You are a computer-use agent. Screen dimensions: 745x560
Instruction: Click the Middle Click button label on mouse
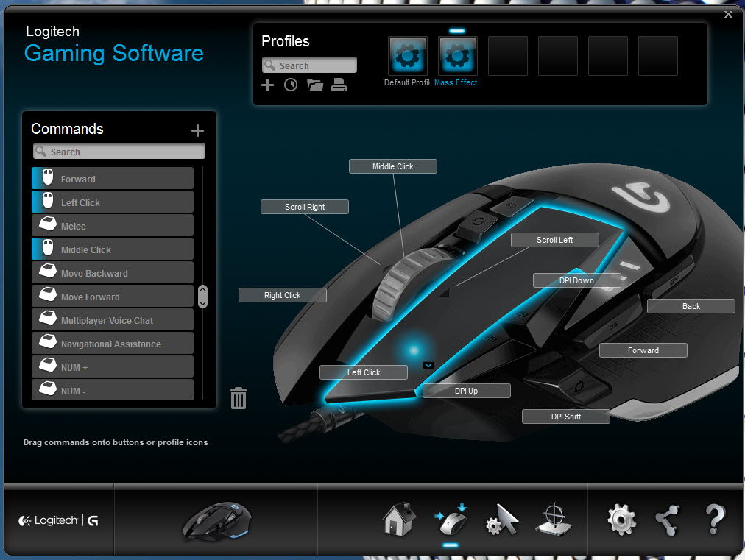point(393,166)
